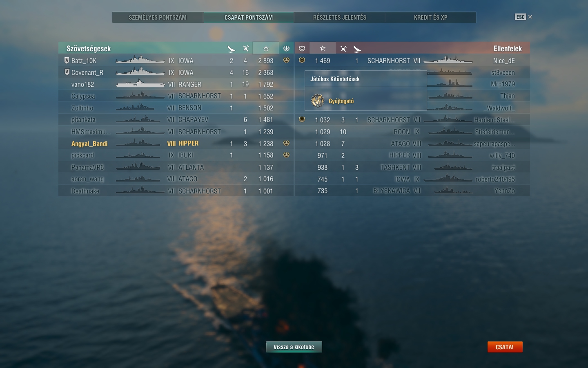This screenshot has height=368, width=588.
Task: Click pickcard's achievement medal icon
Action: point(286,155)
